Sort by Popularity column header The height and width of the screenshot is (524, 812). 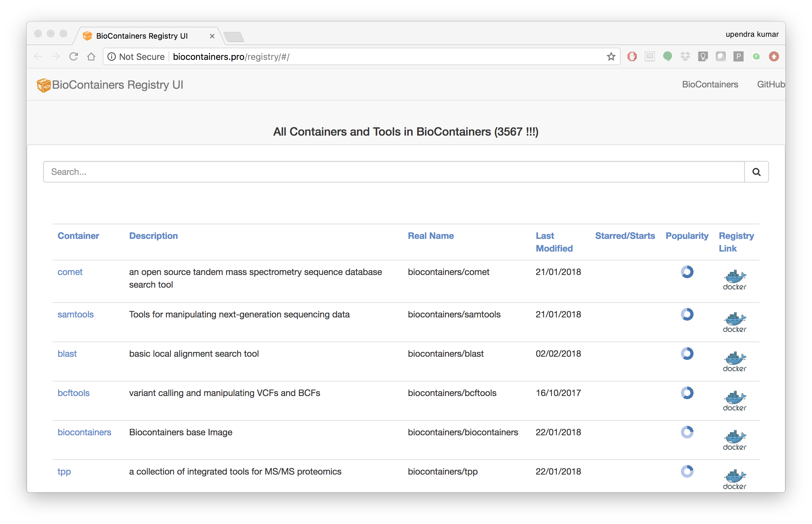click(x=687, y=236)
